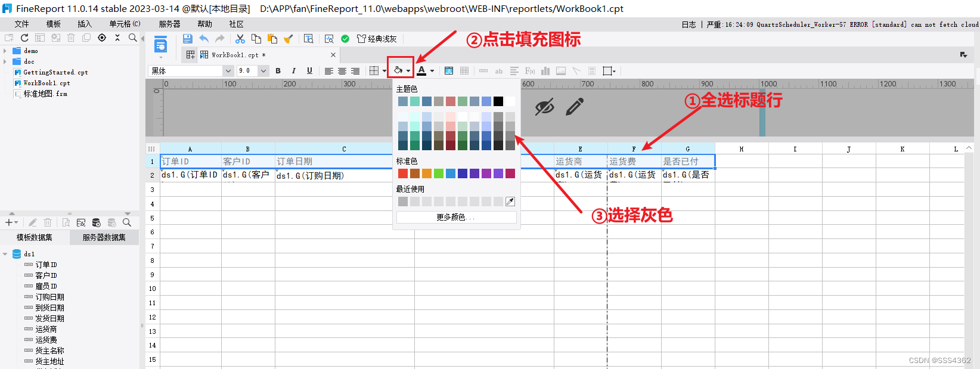Open the 服务器 menu
Screen dimensions: 980x369
pyautogui.click(x=169, y=24)
